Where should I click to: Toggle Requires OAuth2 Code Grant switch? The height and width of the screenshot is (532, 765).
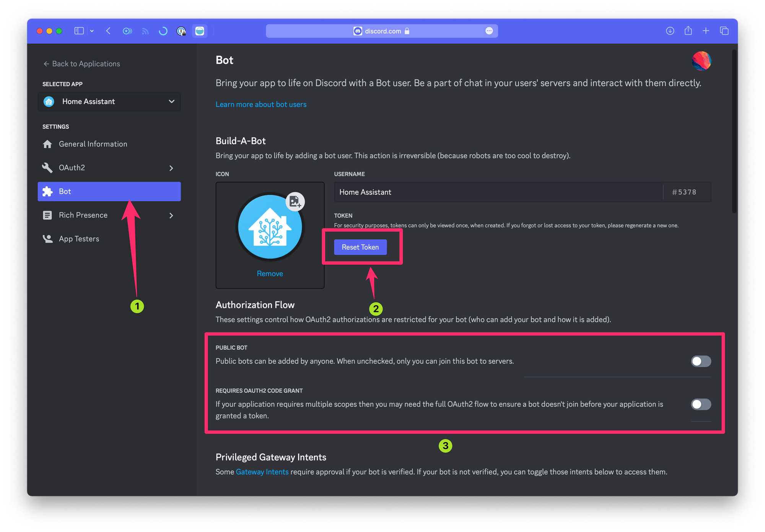tap(701, 404)
